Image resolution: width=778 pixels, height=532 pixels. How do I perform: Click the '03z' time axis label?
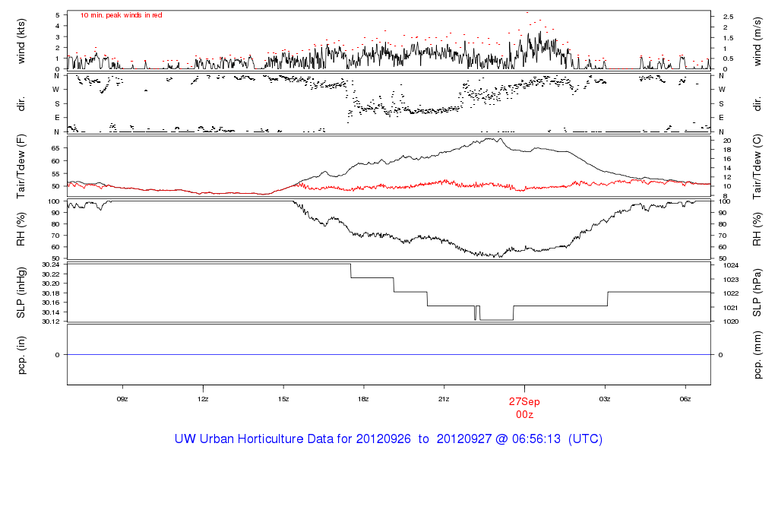(x=604, y=399)
